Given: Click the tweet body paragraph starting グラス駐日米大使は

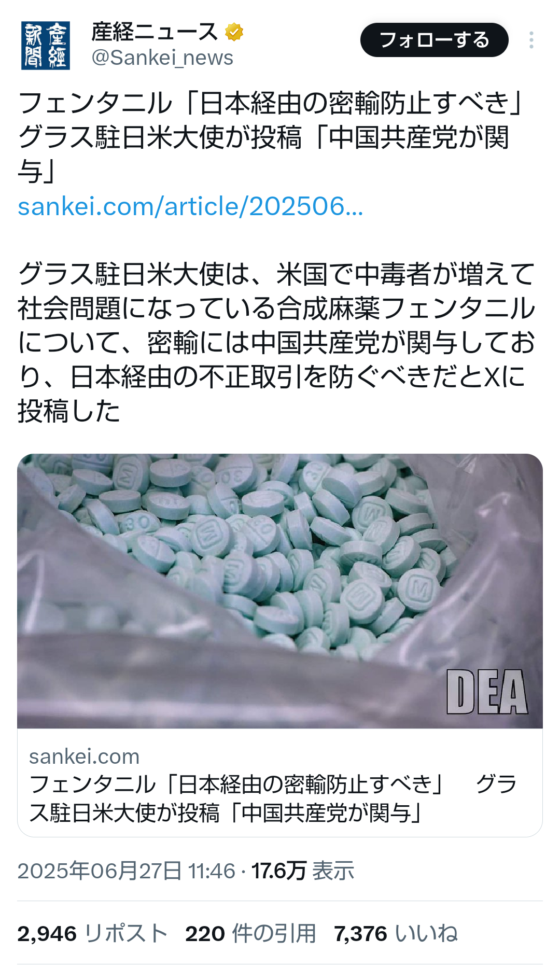Looking at the screenshot, I should (276, 343).
